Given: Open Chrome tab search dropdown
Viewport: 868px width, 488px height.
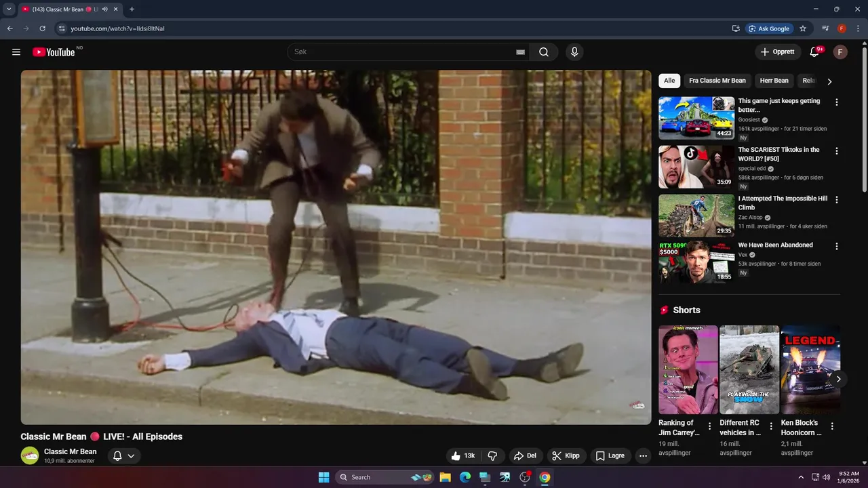Looking at the screenshot, I should point(9,9).
